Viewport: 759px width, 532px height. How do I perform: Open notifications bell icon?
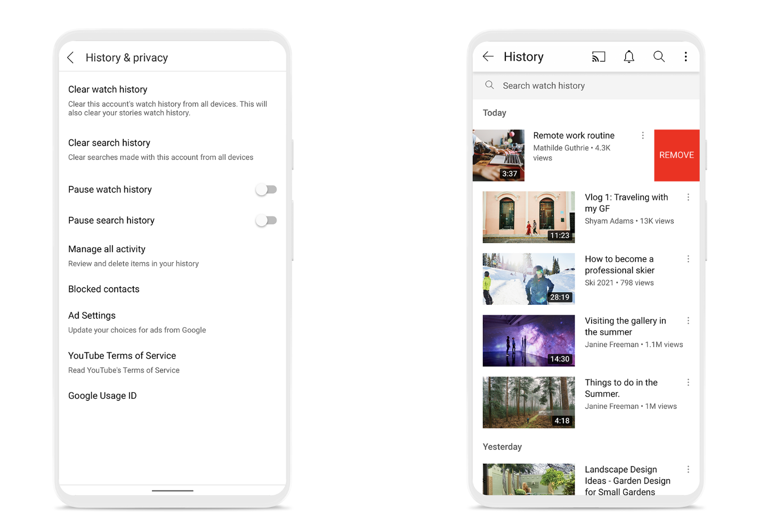click(x=629, y=57)
